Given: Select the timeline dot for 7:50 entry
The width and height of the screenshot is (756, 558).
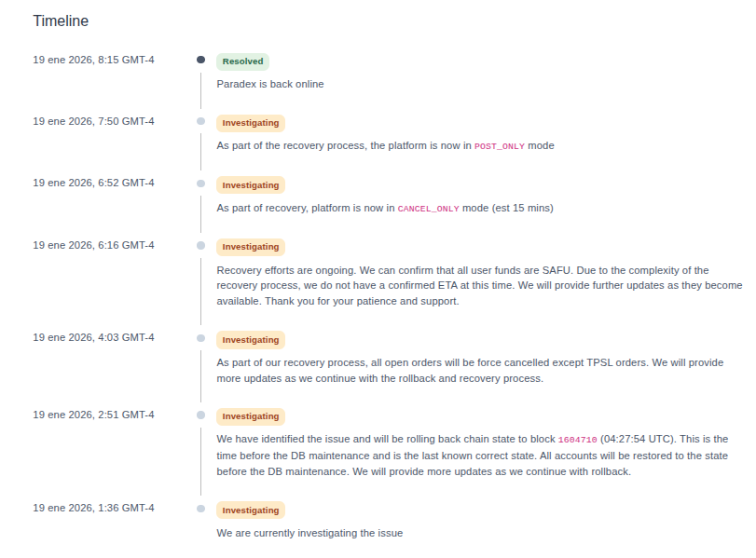Looking at the screenshot, I should 201,121.
